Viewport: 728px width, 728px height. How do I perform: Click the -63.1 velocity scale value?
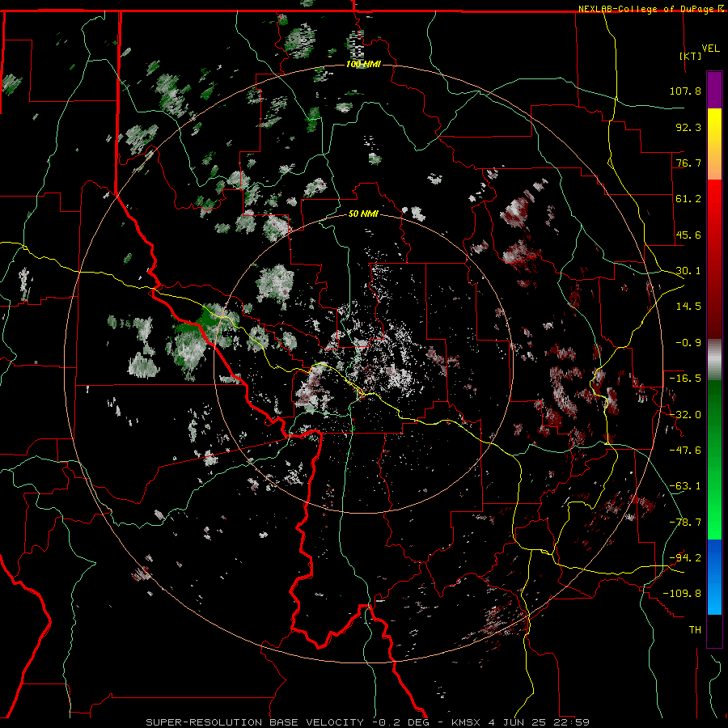(x=685, y=486)
